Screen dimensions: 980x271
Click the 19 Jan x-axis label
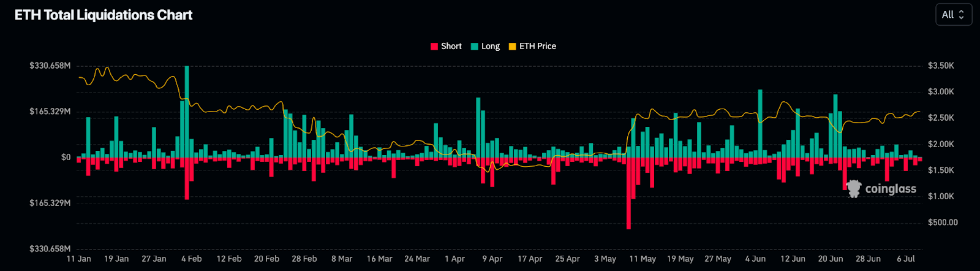click(x=116, y=259)
